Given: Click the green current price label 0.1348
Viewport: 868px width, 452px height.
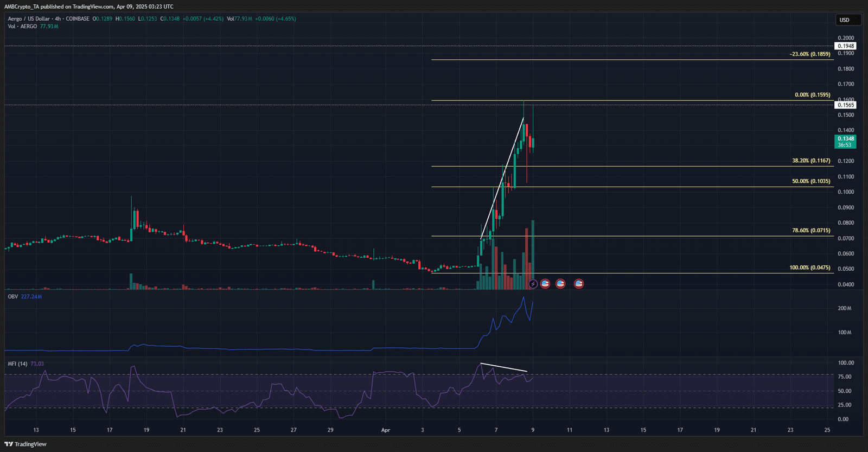Looking at the screenshot, I should pyautogui.click(x=845, y=142).
